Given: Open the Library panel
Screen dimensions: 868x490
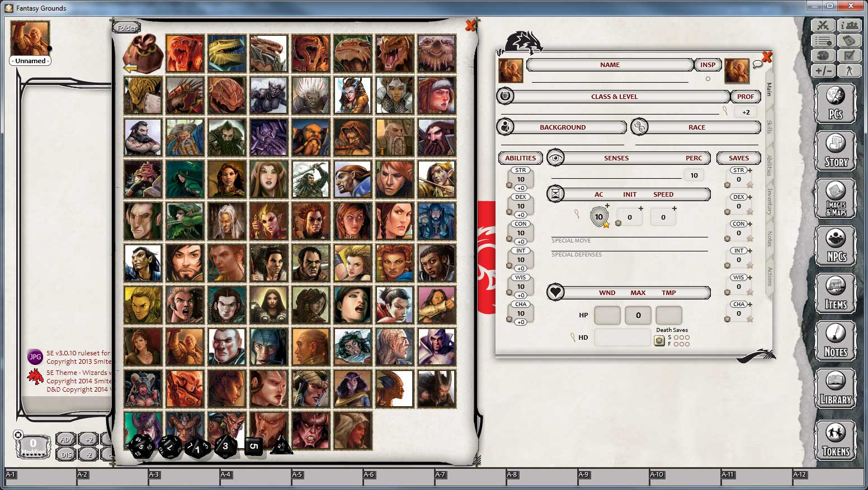Looking at the screenshot, I should click(835, 388).
